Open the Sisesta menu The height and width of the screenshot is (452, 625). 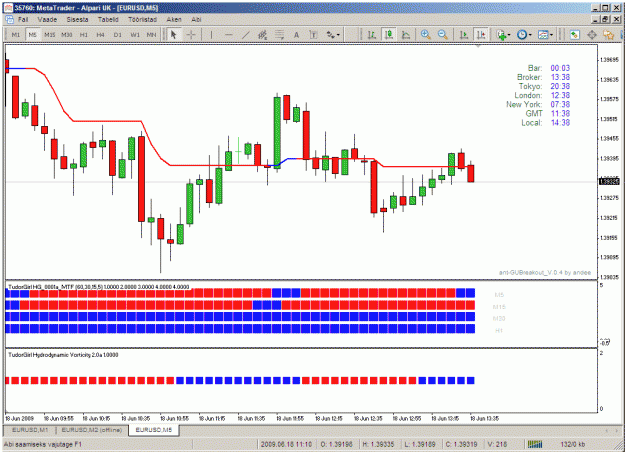(x=77, y=19)
